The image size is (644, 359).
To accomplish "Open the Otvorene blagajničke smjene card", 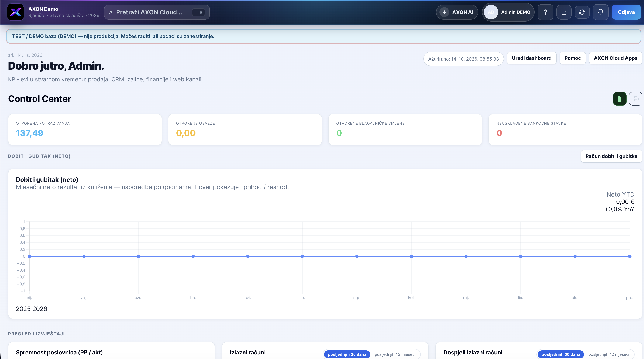I will coord(405,130).
